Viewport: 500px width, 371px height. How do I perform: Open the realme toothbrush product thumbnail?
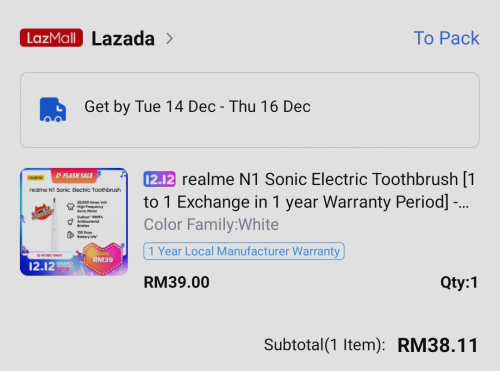74,222
